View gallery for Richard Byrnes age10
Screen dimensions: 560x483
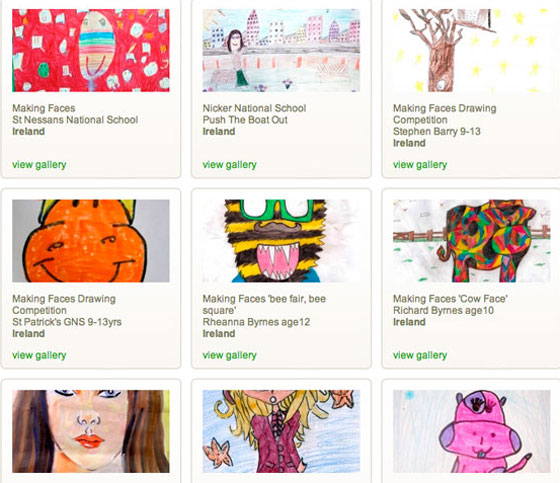click(420, 355)
